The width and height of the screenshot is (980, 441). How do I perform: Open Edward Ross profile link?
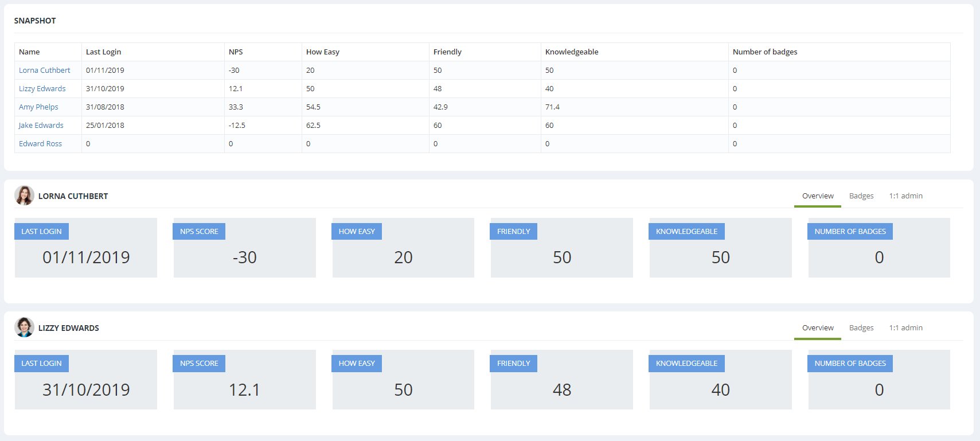pos(40,143)
